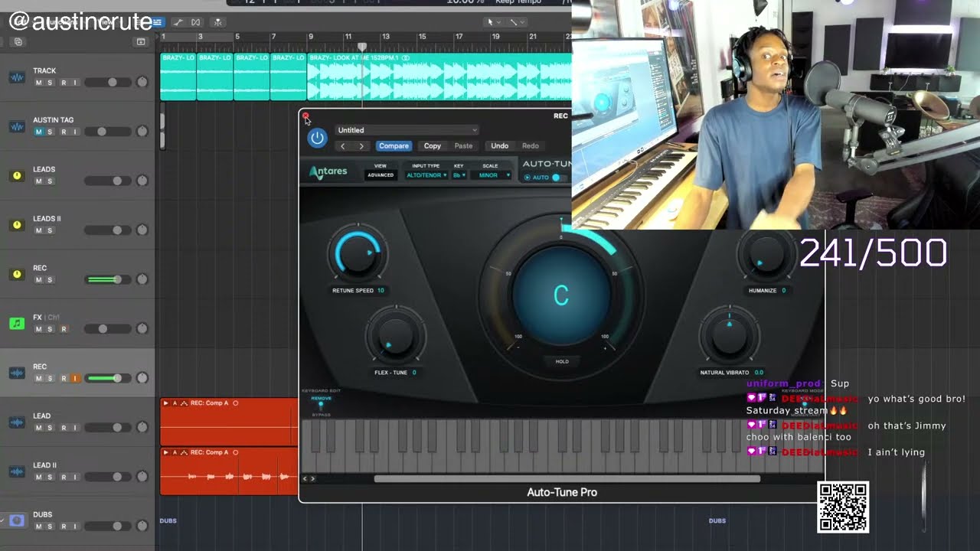Record-enable the AUSTIN TAG track

click(x=64, y=132)
